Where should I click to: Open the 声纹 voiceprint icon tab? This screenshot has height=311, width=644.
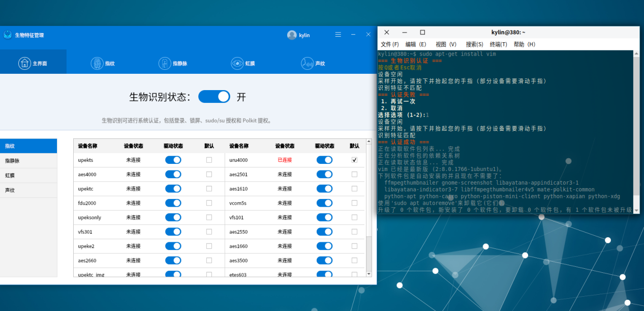pos(307,63)
